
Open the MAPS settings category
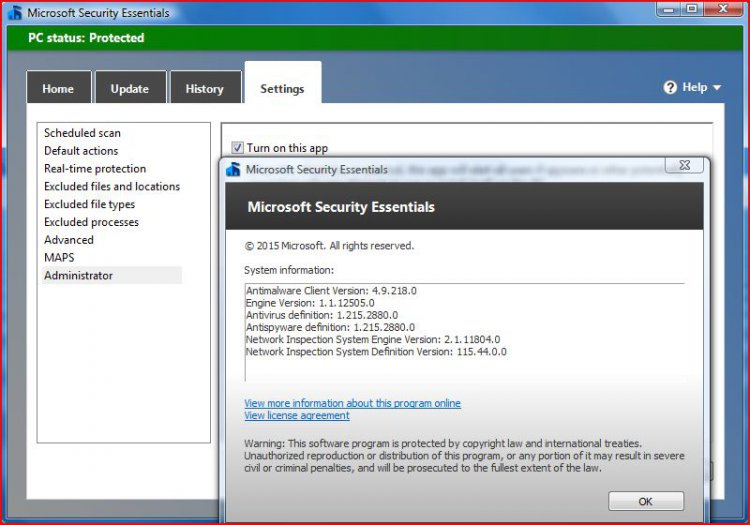click(59, 257)
